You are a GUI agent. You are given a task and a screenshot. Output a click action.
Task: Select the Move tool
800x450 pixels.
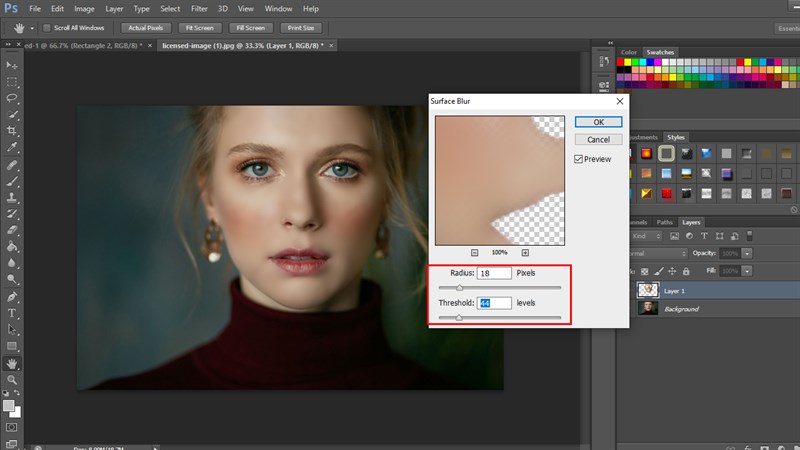click(x=12, y=65)
